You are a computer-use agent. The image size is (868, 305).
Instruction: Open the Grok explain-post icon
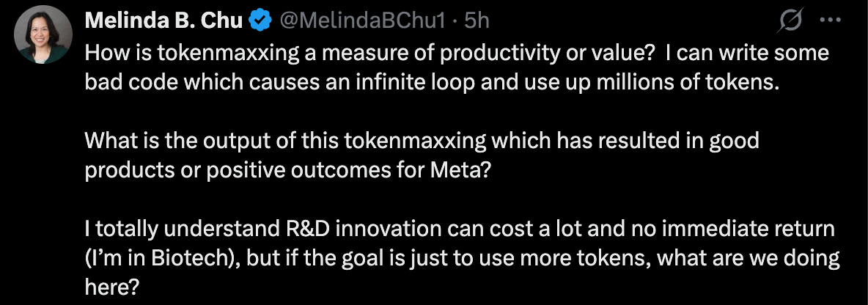click(x=789, y=22)
